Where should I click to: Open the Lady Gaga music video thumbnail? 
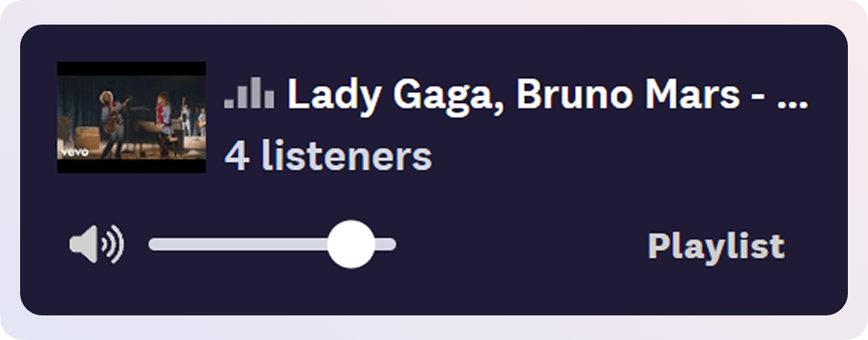(x=131, y=117)
